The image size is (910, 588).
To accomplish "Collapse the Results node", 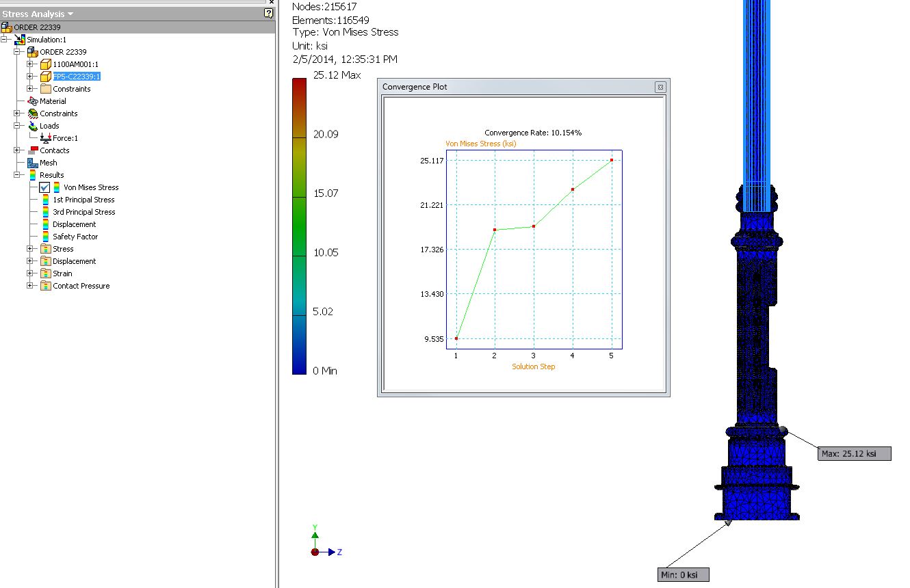I will point(17,175).
